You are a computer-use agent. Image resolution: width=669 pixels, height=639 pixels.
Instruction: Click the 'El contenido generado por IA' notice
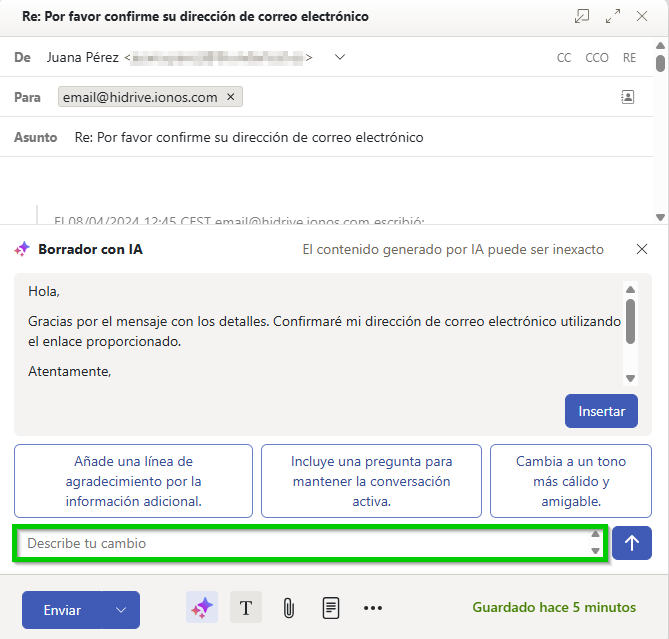(x=453, y=249)
